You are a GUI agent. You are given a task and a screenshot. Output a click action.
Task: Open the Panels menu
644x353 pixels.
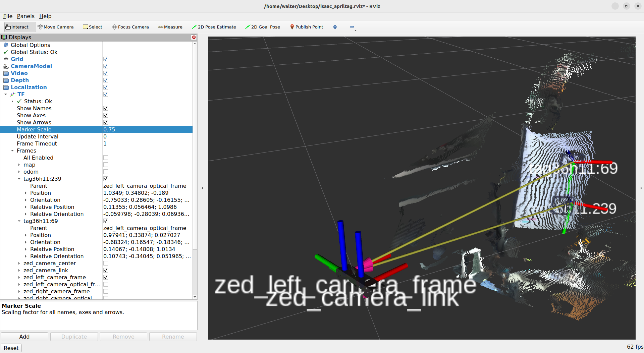25,16
